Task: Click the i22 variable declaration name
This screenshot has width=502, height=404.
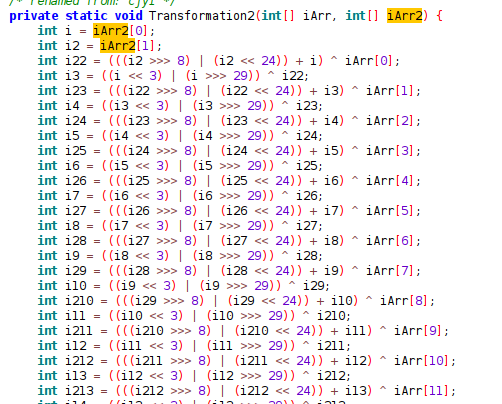Action: [x=76, y=61]
